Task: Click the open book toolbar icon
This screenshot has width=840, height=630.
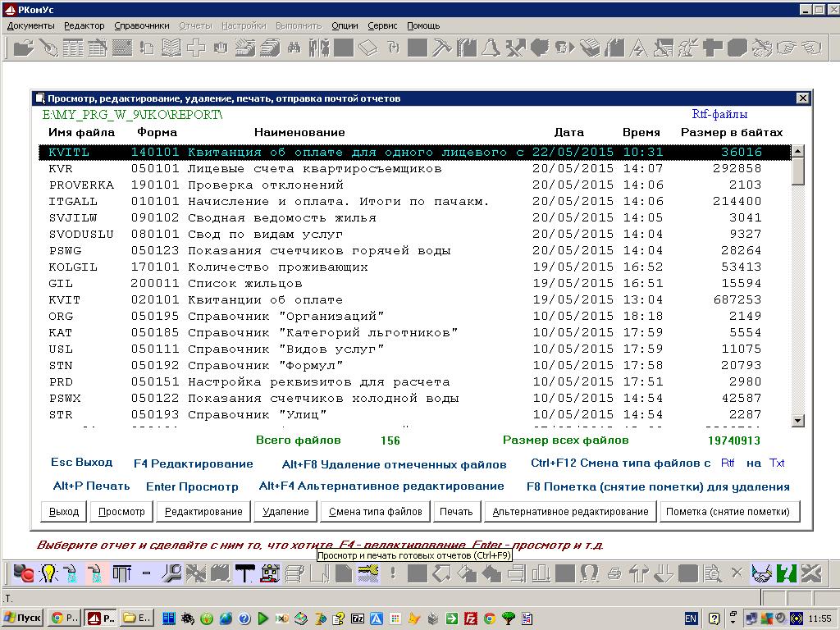Action: (171, 48)
